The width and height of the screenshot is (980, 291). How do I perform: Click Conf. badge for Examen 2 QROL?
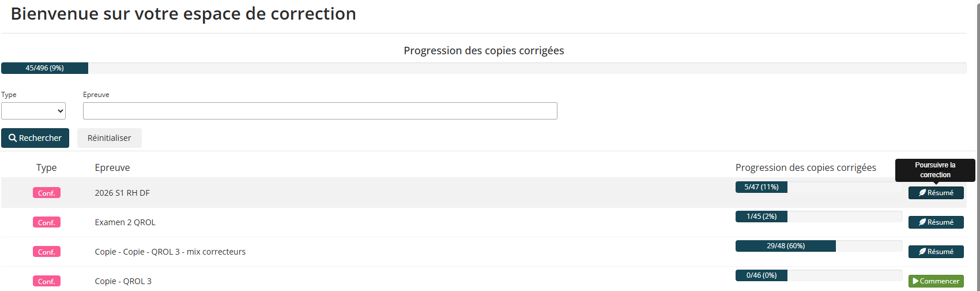pyautogui.click(x=47, y=222)
